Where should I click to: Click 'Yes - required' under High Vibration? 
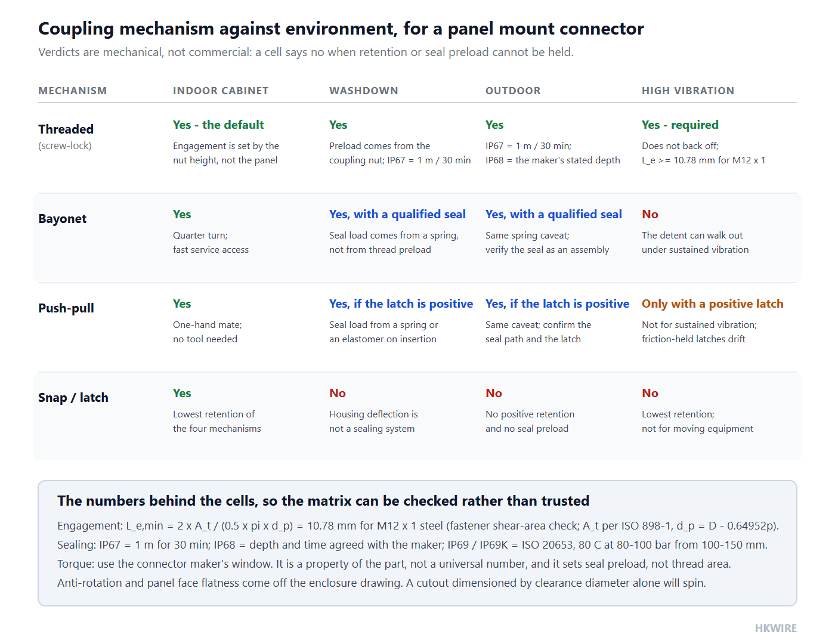(680, 125)
